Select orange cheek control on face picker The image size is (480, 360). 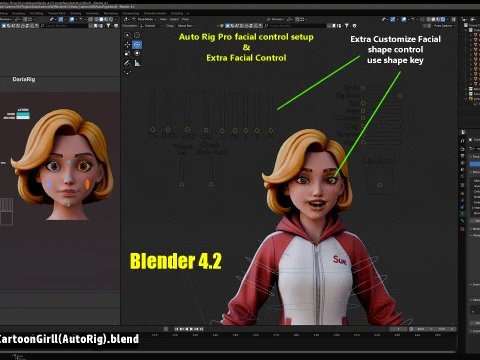click(x=88, y=184)
